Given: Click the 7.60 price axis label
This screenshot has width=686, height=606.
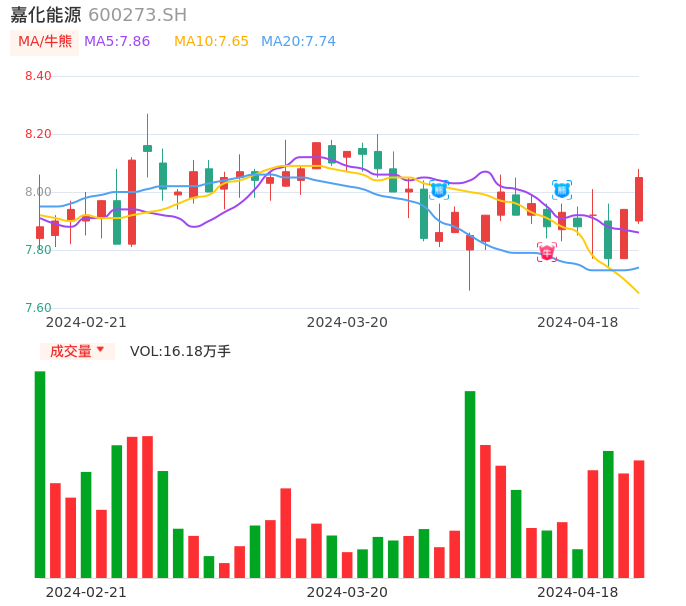Looking at the screenshot, I should point(38,308).
